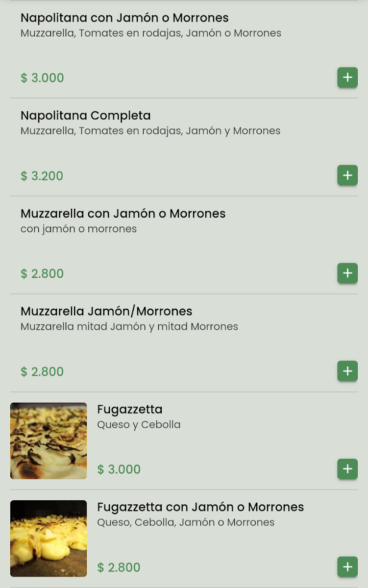Click the Queso y Cebolla description
Viewport: 368px width, 588px height.
tap(139, 424)
